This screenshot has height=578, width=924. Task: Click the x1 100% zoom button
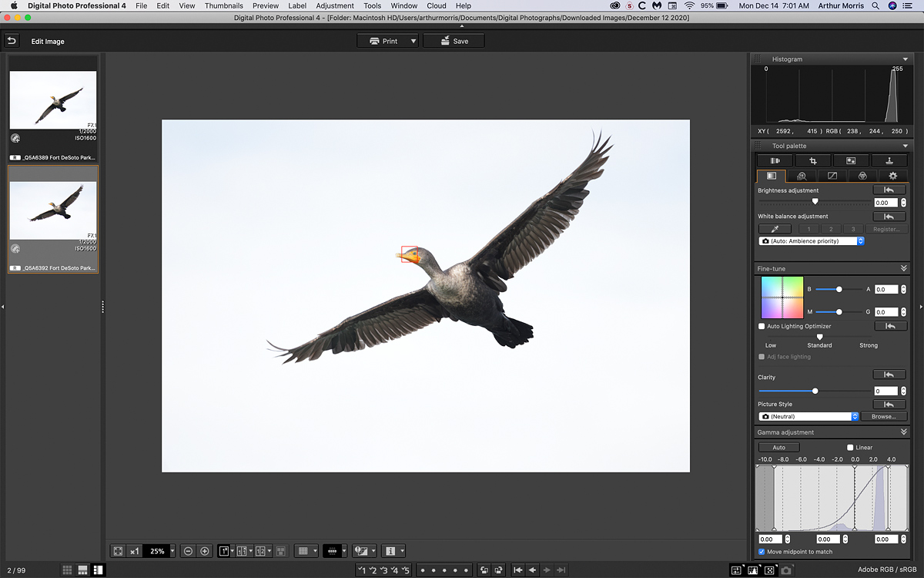[x=135, y=551]
